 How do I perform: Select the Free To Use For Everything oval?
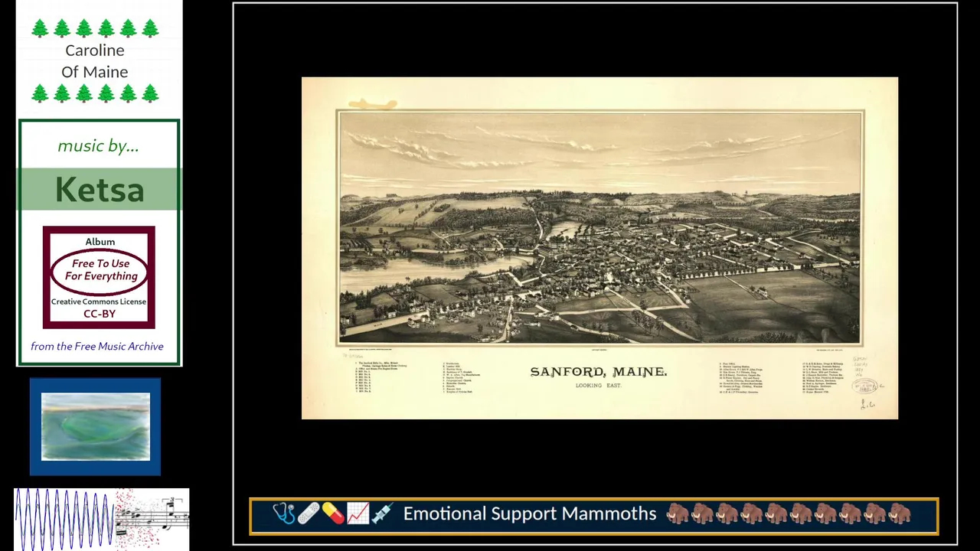[x=100, y=270]
